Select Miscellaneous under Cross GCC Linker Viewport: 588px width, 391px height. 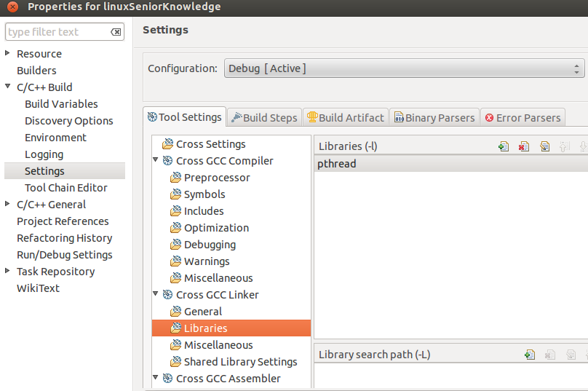218,345
